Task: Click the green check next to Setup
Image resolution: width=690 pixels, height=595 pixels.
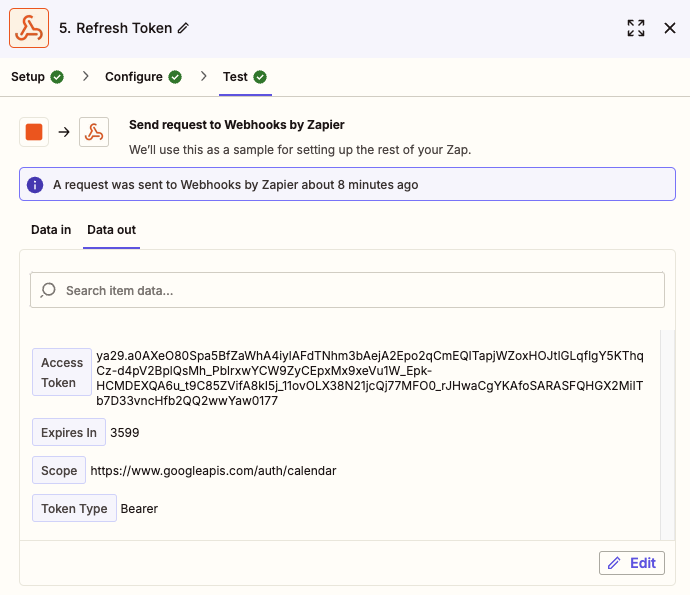Action: coord(57,77)
